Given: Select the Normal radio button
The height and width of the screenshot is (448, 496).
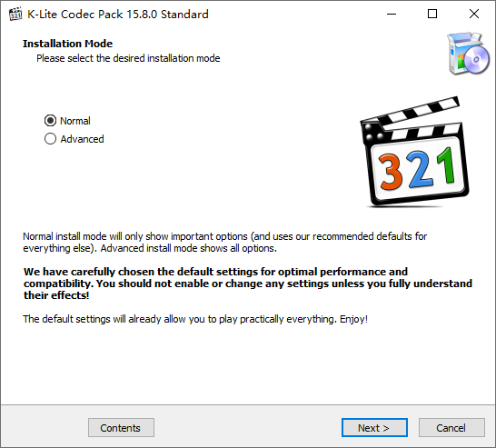Looking at the screenshot, I should [50, 121].
